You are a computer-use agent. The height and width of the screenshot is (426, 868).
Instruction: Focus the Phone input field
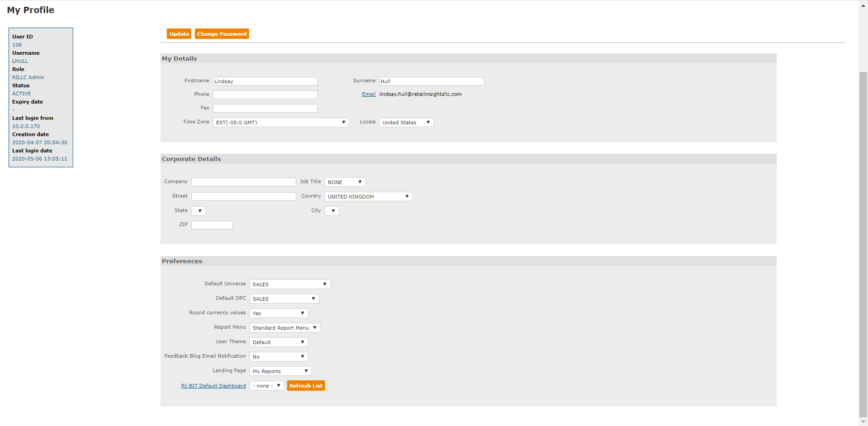coord(265,95)
